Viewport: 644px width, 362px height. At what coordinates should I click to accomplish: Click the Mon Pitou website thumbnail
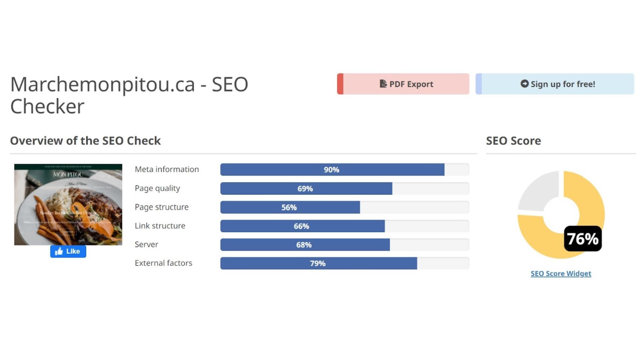(x=68, y=204)
